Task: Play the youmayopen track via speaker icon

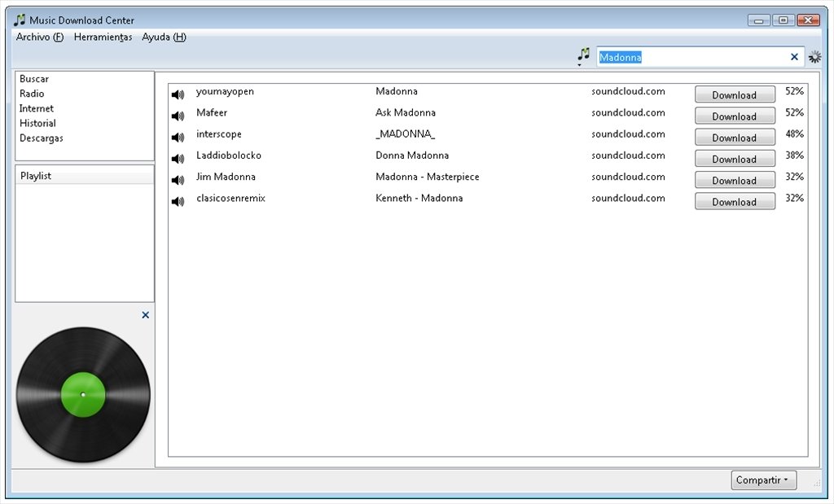Action: point(178,94)
